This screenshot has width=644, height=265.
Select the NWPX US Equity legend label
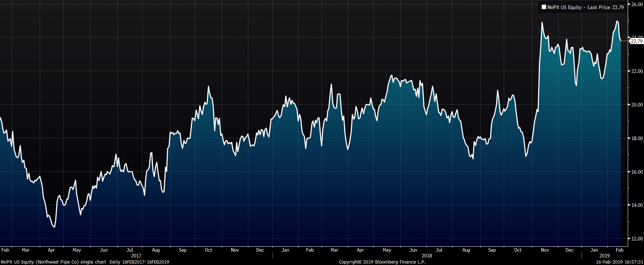click(564, 7)
